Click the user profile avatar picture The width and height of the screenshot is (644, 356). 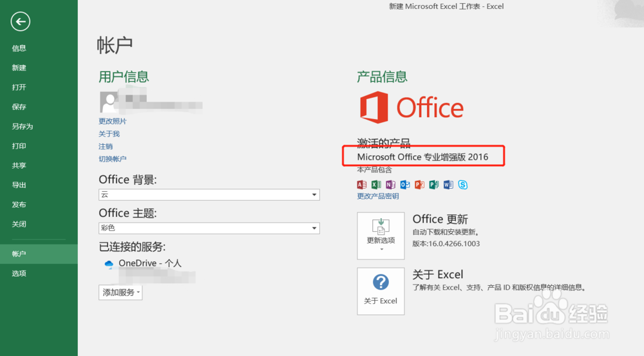(x=109, y=102)
